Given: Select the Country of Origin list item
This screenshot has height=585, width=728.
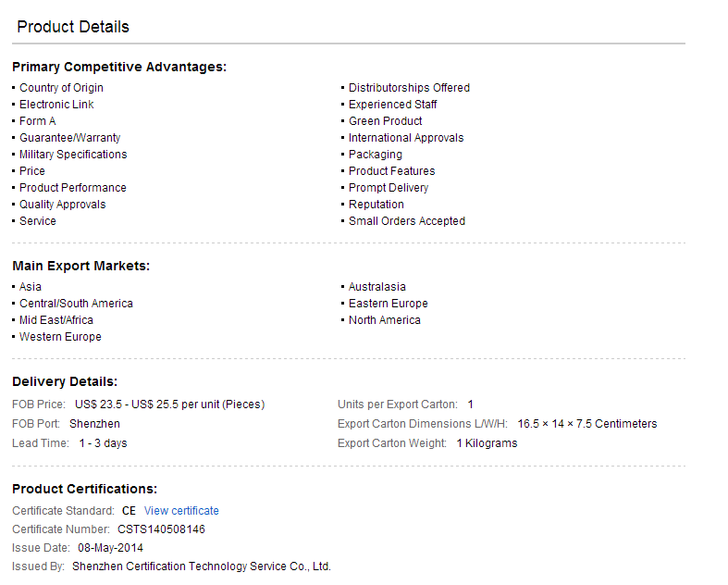Looking at the screenshot, I should click(61, 88).
